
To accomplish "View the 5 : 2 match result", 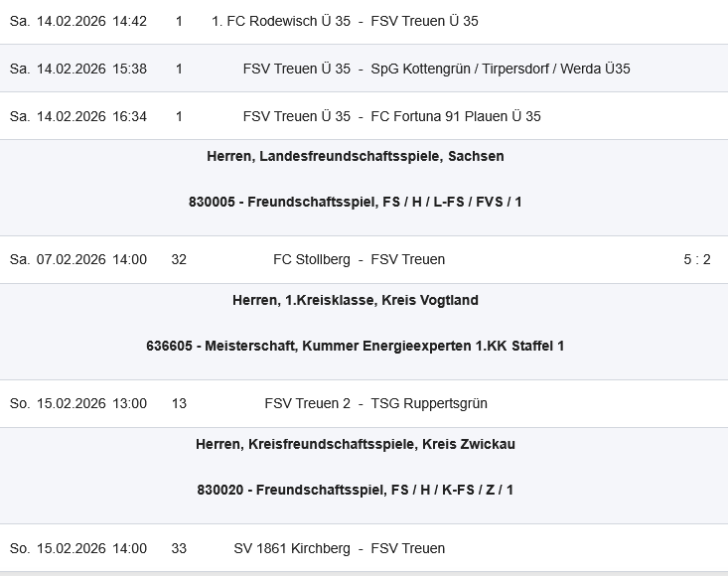I will (696, 259).
